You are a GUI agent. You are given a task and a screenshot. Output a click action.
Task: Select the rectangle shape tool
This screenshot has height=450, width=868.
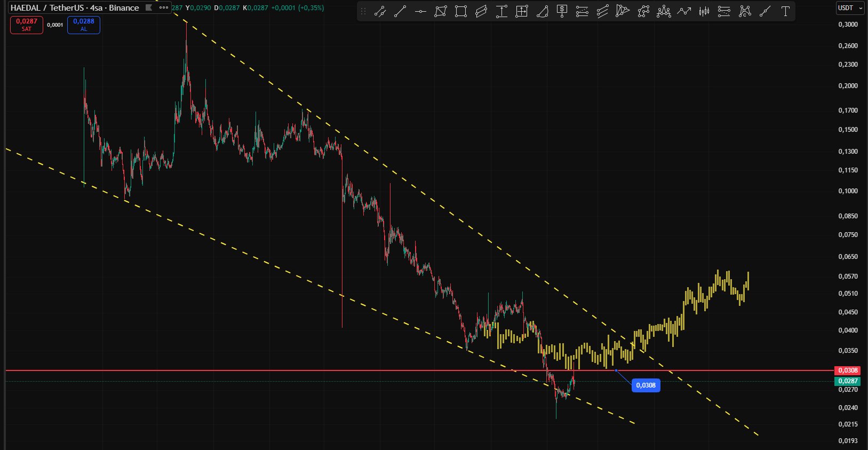click(x=461, y=11)
